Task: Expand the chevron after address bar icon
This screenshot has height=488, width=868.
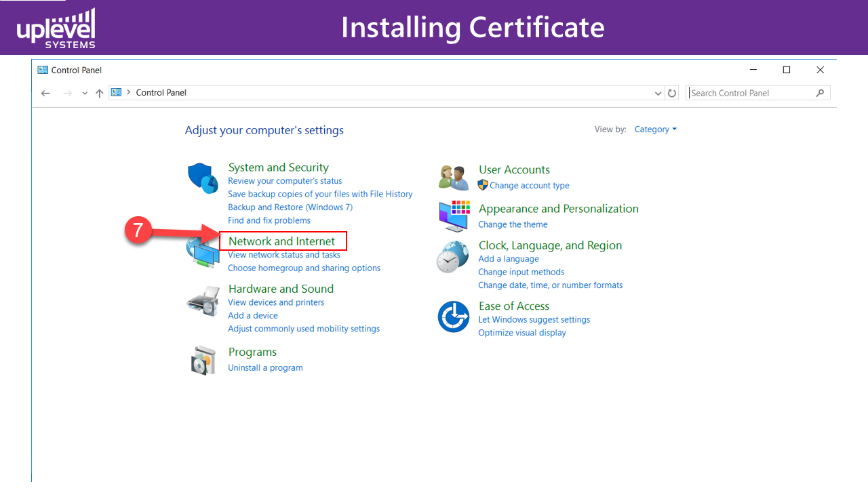Action: [x=129, y=92]
